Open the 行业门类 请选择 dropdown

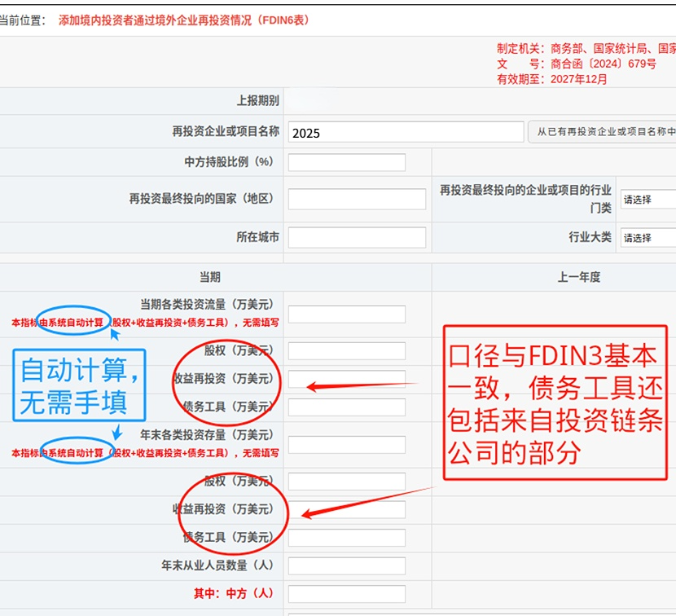tap(648, 200)
